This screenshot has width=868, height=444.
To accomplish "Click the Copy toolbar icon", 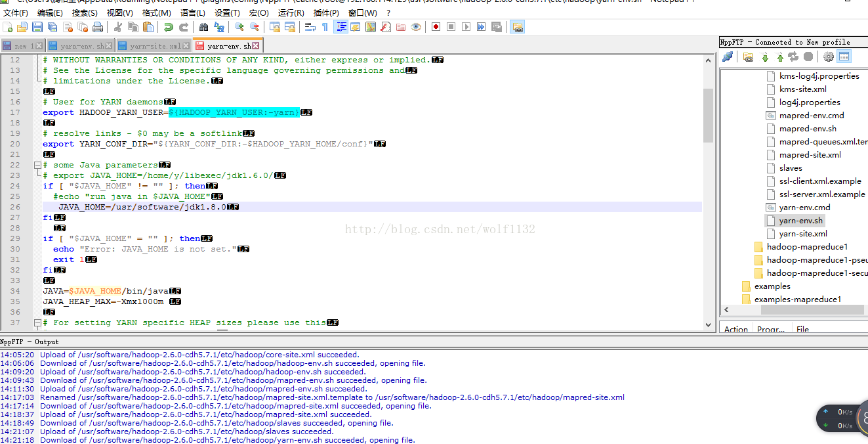I will [133, 27].
